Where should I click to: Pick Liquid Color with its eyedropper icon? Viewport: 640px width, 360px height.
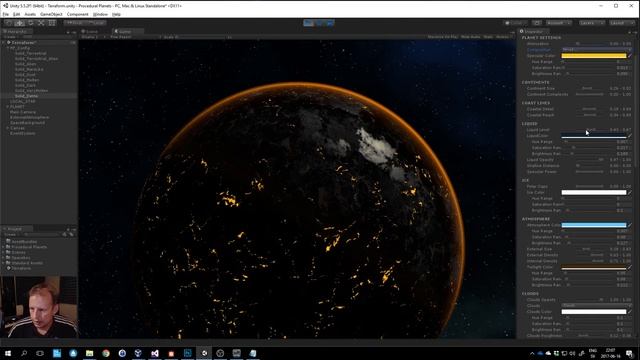(x=630, y=136)
